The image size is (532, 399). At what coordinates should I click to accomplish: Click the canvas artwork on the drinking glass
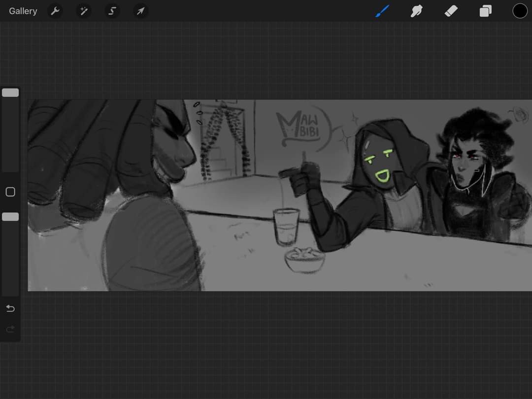[x=286, y=226]
